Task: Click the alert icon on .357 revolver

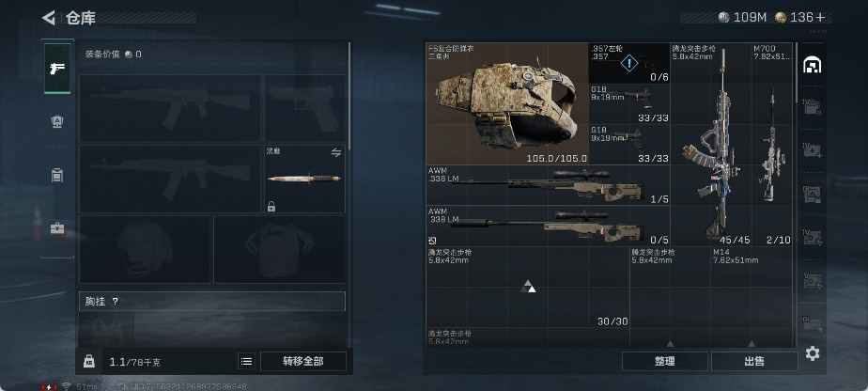Action: click(x=629, y=63)
